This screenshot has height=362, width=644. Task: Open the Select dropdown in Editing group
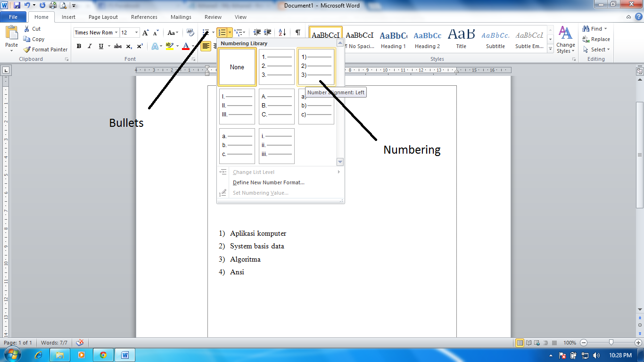click(x=596, y=49)
